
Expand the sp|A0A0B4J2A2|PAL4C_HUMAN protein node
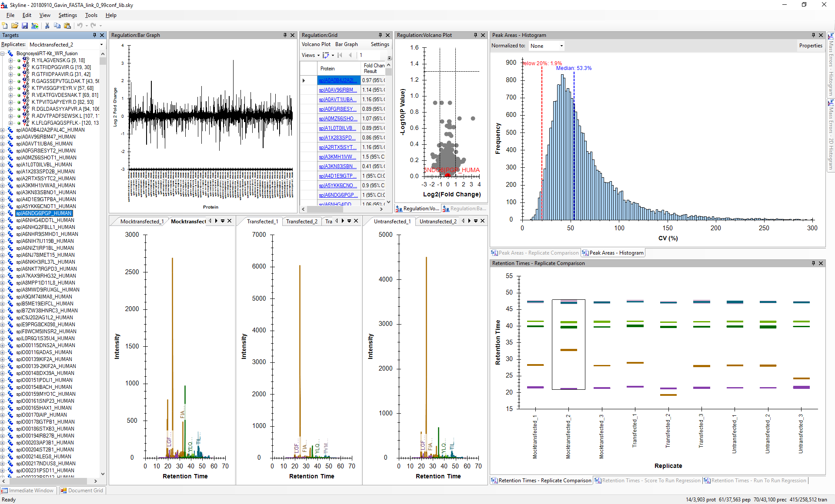[3, 130]
